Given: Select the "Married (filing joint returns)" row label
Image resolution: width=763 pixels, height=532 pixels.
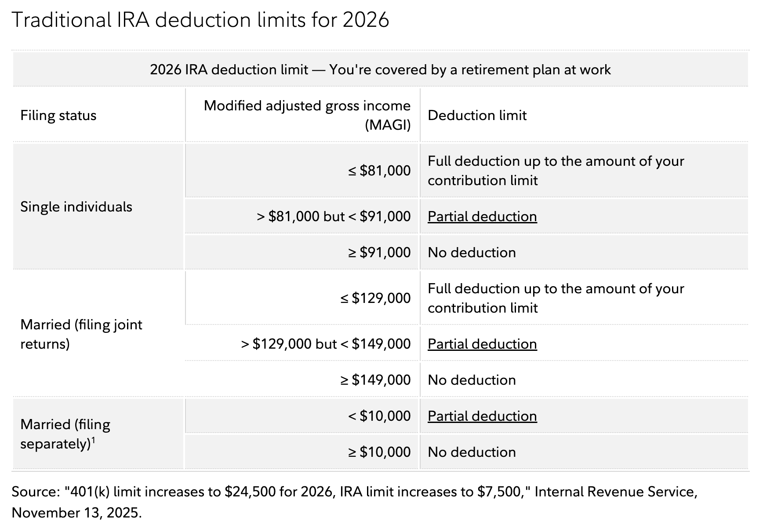Looking at the screenshot, I should pos(81,334).
